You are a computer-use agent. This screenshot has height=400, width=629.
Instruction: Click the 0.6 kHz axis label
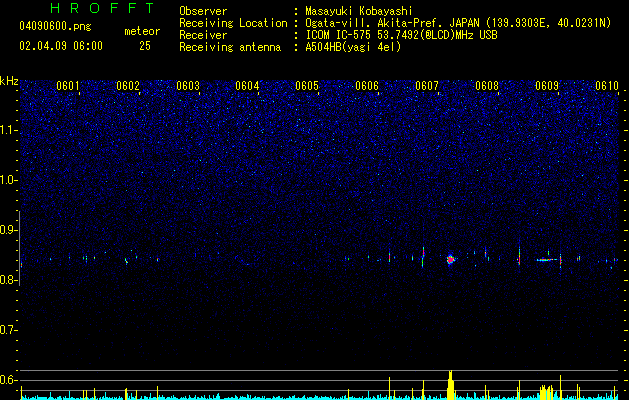(7, 380)
